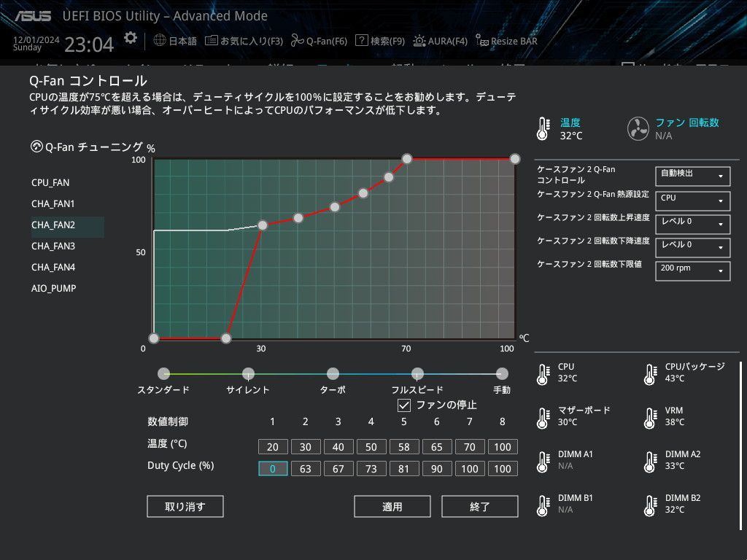Select スタンダード profile on slider

(x=163, y=374)
